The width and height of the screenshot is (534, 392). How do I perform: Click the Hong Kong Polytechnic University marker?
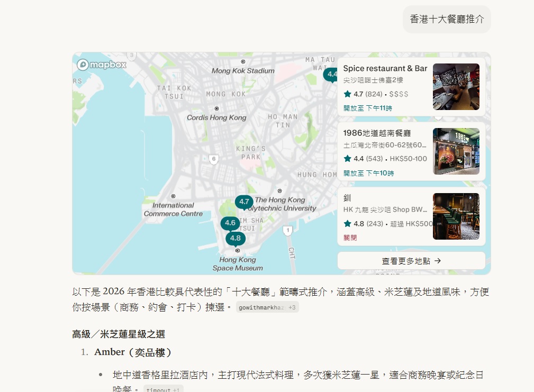point(279,191)
